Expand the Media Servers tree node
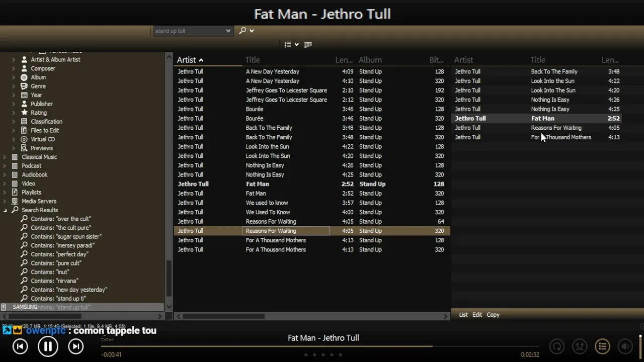 tap(5, 201)
